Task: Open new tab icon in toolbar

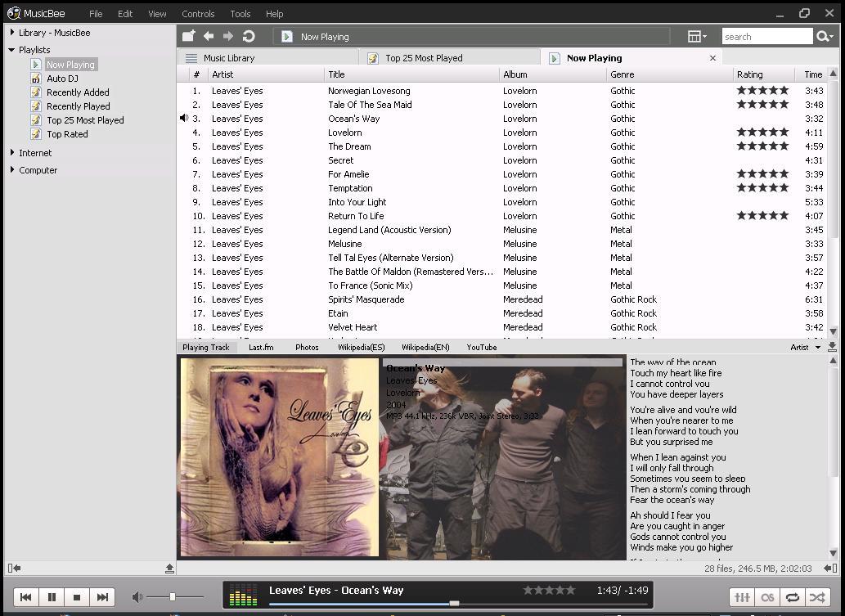Action: (188, 36)
